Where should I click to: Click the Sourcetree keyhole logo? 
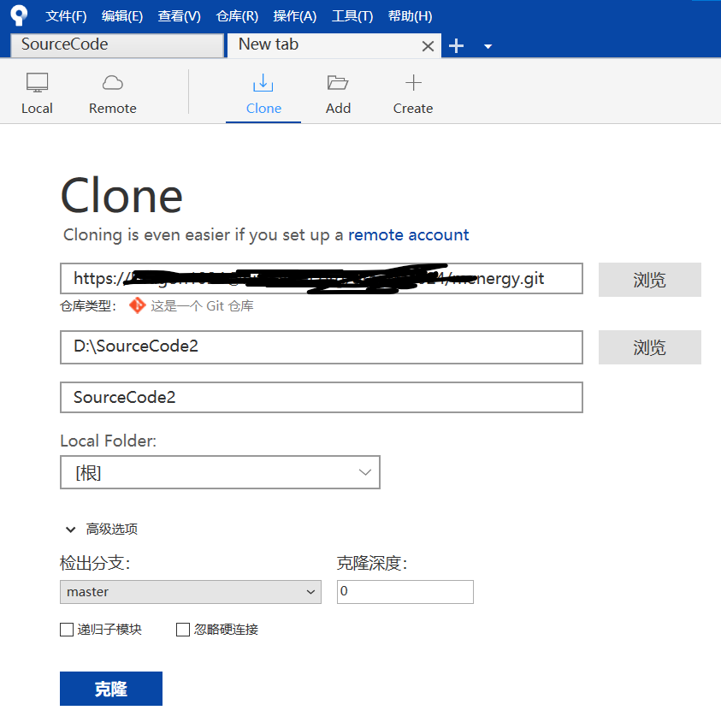pyautogui.click(x=18, y=15)
